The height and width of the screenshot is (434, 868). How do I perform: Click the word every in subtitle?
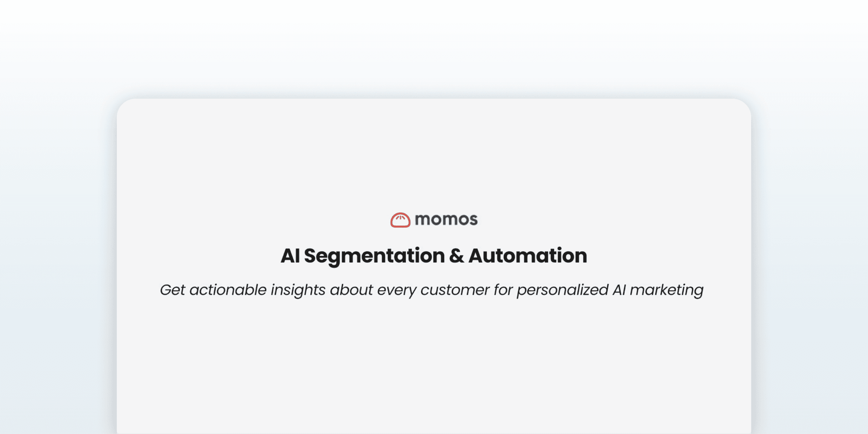tap(396, 290)
